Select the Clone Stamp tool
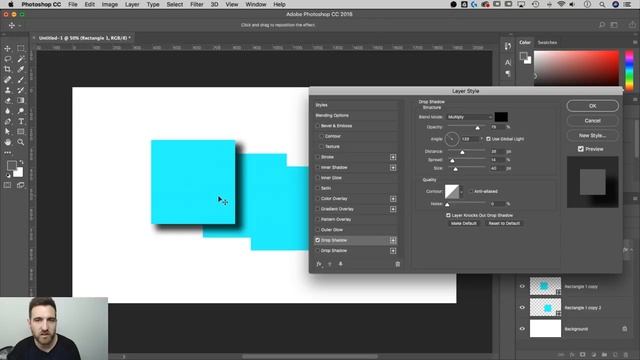Screen dimensions: 640x360 [x=7, y=90]
